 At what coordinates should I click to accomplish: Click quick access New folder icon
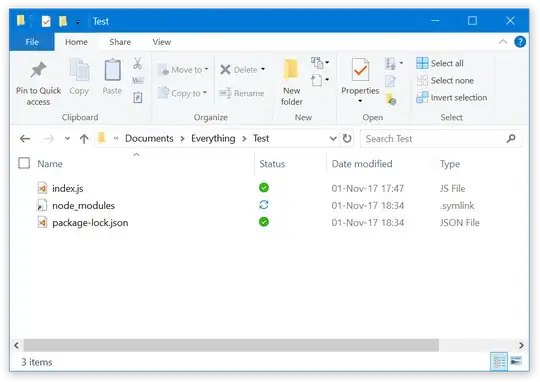(63, 21)
